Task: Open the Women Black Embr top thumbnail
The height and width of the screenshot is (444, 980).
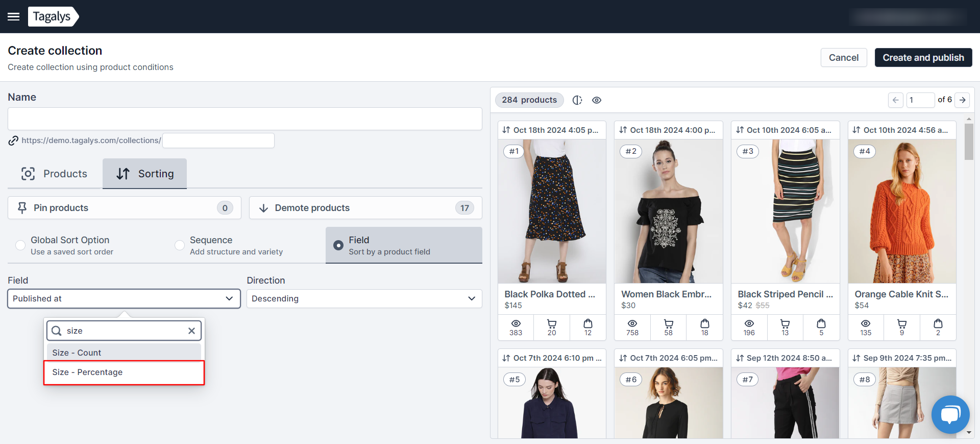Action: pyautogui.click(x=669, y=212)
